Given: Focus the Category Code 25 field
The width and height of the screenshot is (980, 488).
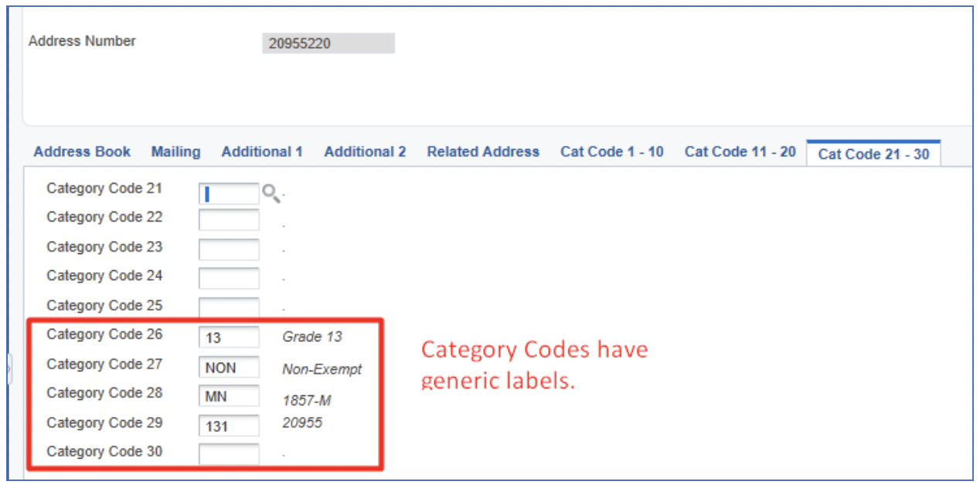Looking at the screenshot, I should coord(229,307).
